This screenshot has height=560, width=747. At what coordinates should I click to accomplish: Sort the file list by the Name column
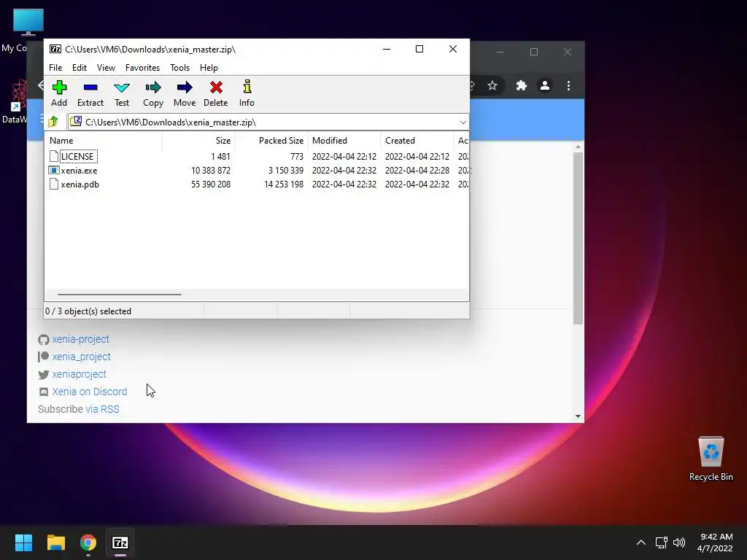point(104,141)
